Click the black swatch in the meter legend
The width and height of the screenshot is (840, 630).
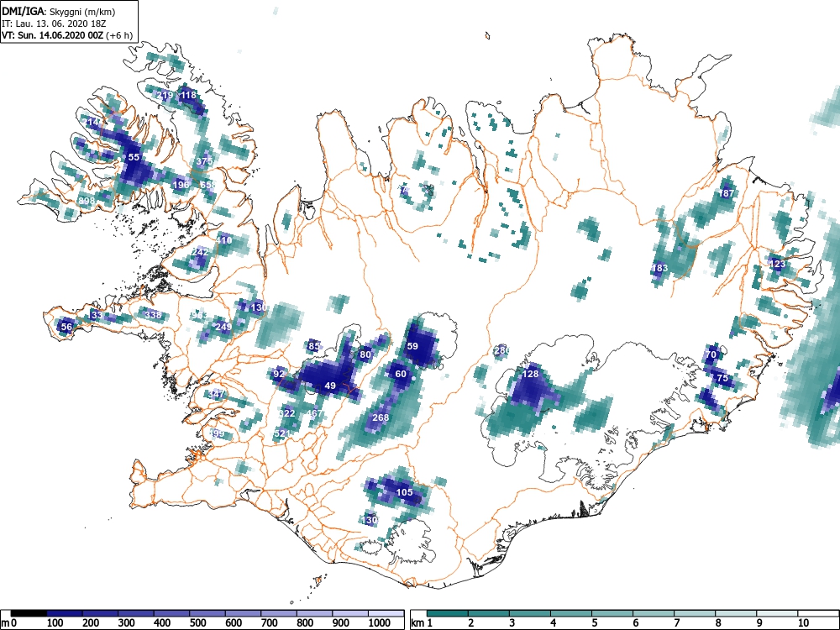pyautogui.click(x=29, y=613)
